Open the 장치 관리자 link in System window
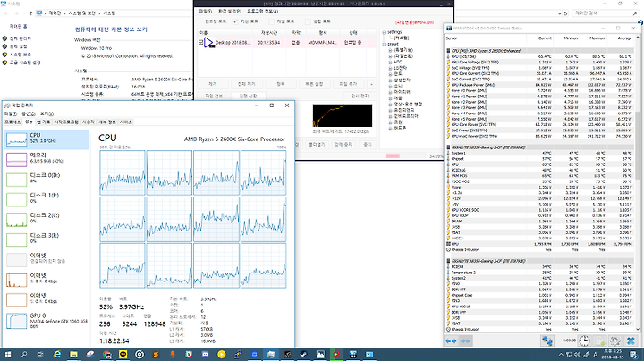 (x=21, y=38)
